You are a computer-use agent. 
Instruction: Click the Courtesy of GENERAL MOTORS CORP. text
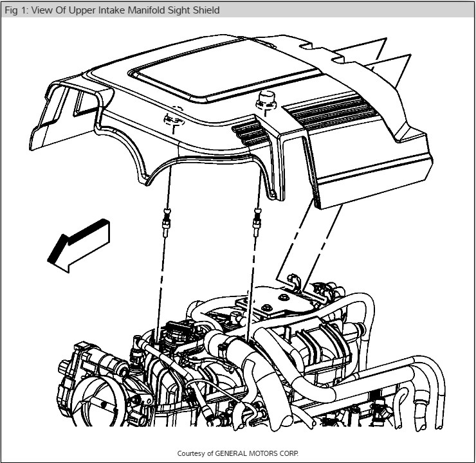[x=238, y=453]
